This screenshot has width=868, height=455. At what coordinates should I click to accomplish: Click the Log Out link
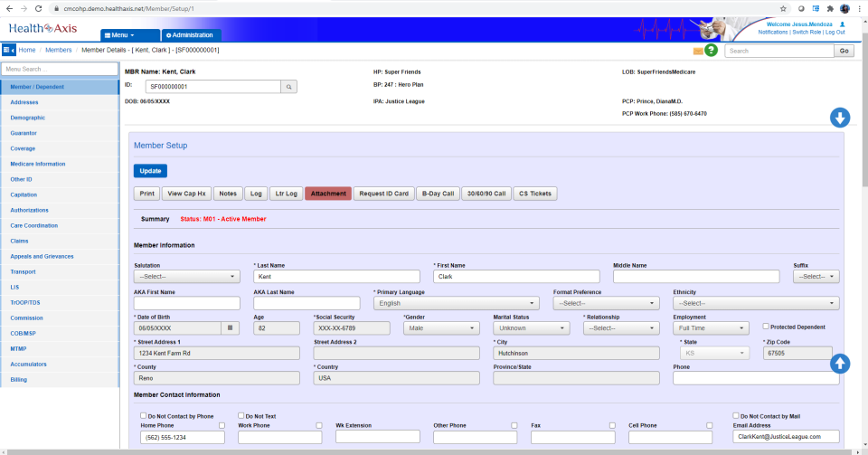pos(835,32)
